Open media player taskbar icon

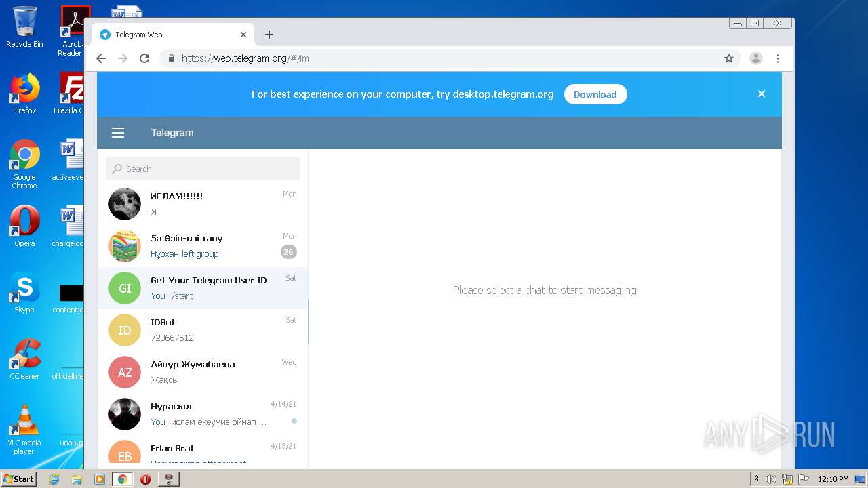tap(100, 479)
